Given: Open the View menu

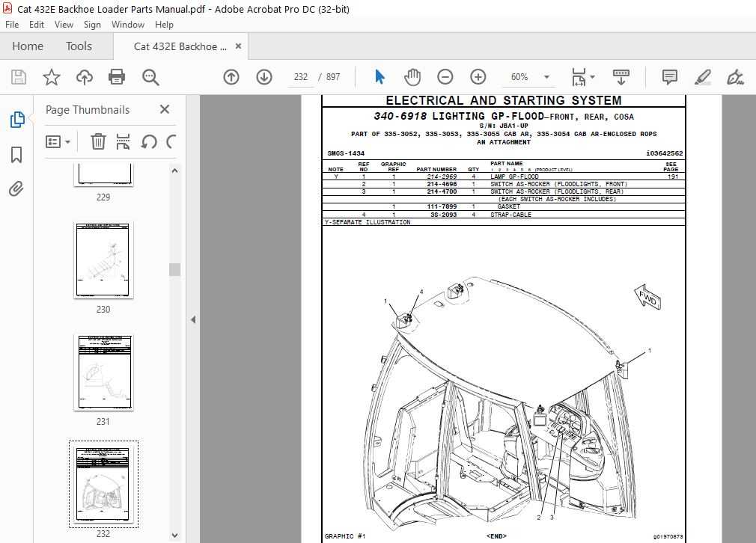Looking at the screenshot, I should [x=64, y=25].
